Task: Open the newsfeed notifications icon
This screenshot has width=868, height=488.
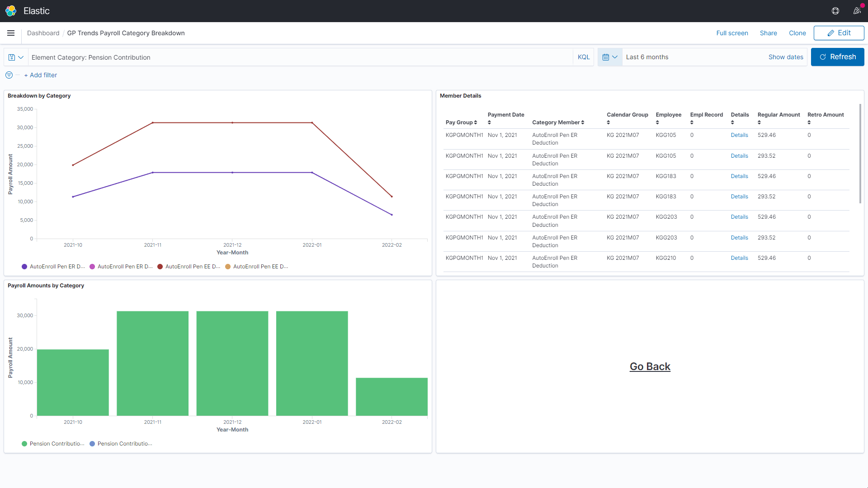Action: coord(857,11)
